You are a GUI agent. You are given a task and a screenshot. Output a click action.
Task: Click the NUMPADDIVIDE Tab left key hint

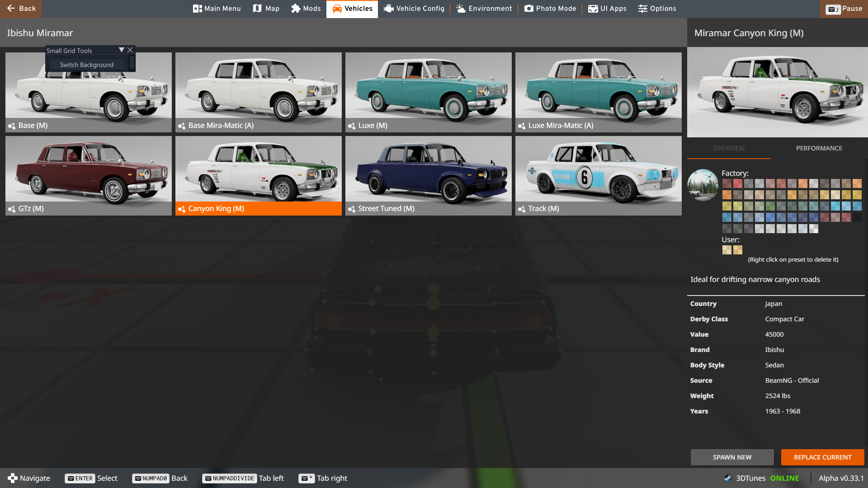coord(243,478)
